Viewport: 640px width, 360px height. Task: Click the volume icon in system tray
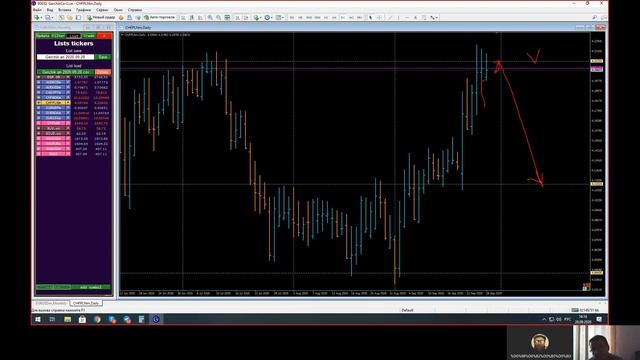click(559, 319)
